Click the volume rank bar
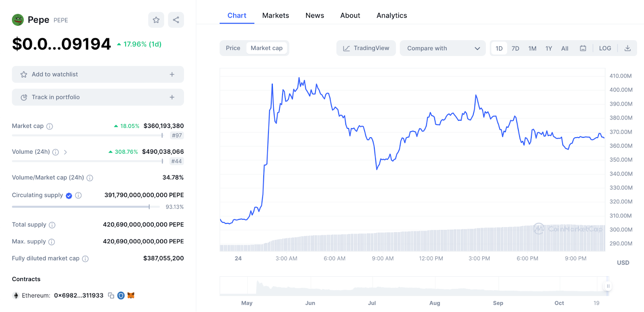644x312 pixels. click(87, 161)
